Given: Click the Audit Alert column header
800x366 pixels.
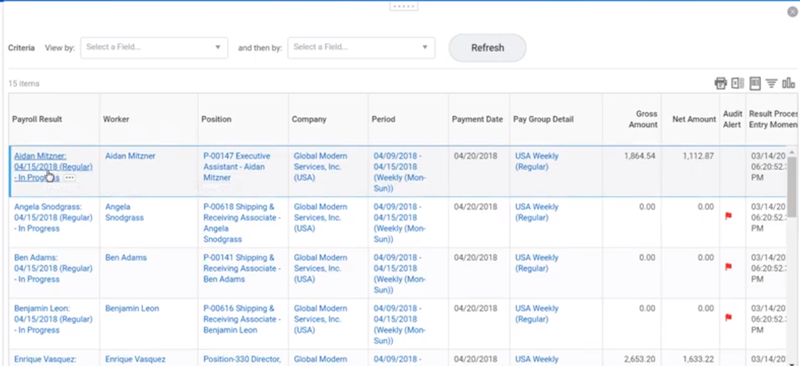Looking at the screenshot, I should pos(733,119).
